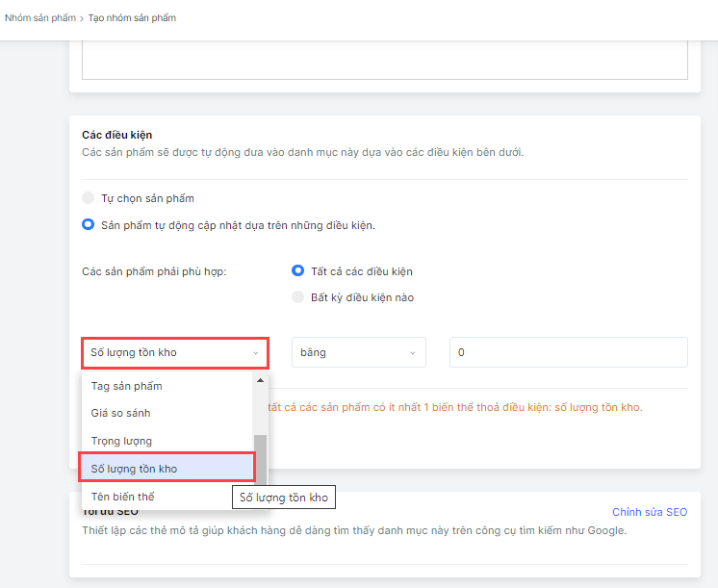Click the dropdown list scrollbar thumb
The width and height of the screenshot is (718, 588).
point(260,462)
